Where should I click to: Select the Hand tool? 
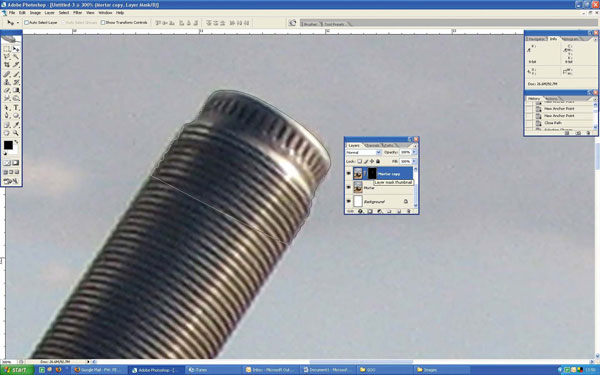tap(7, 133)
